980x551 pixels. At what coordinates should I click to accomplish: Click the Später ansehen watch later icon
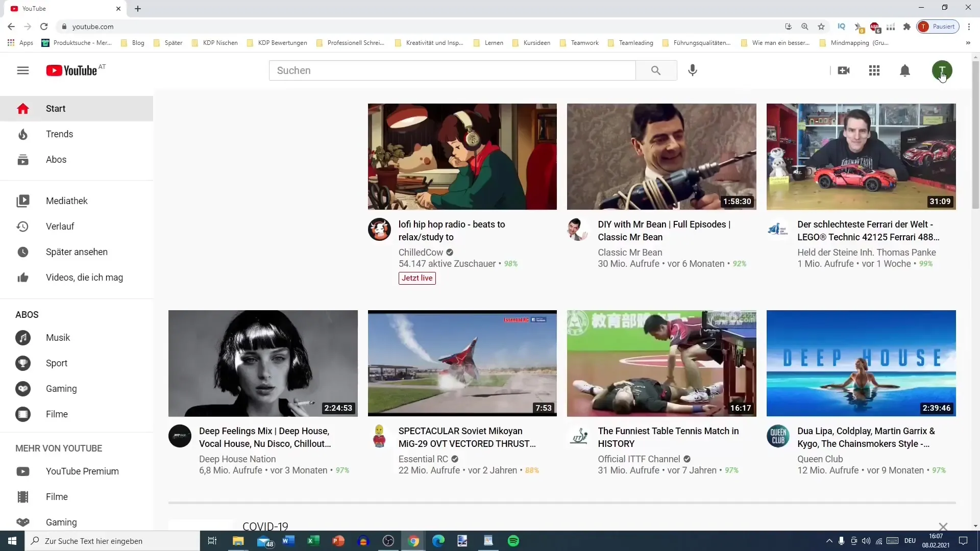click(23, 252)
